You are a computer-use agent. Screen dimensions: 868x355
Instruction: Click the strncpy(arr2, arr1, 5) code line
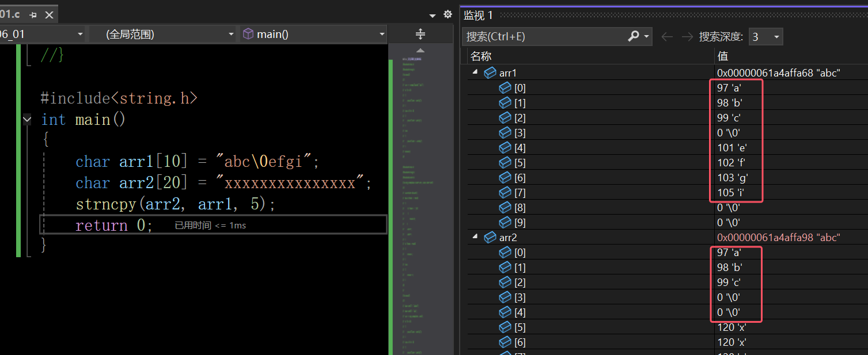[x=176, y=204]
